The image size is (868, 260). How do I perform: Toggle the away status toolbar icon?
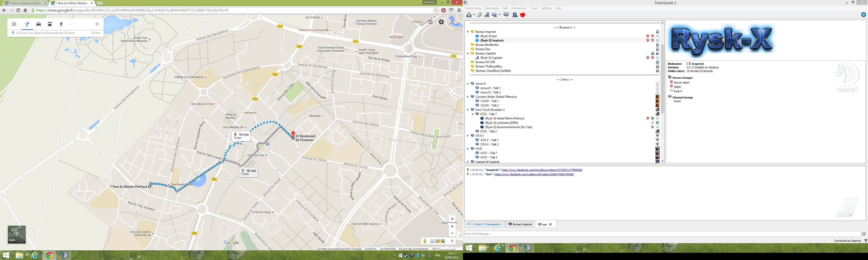506,15
